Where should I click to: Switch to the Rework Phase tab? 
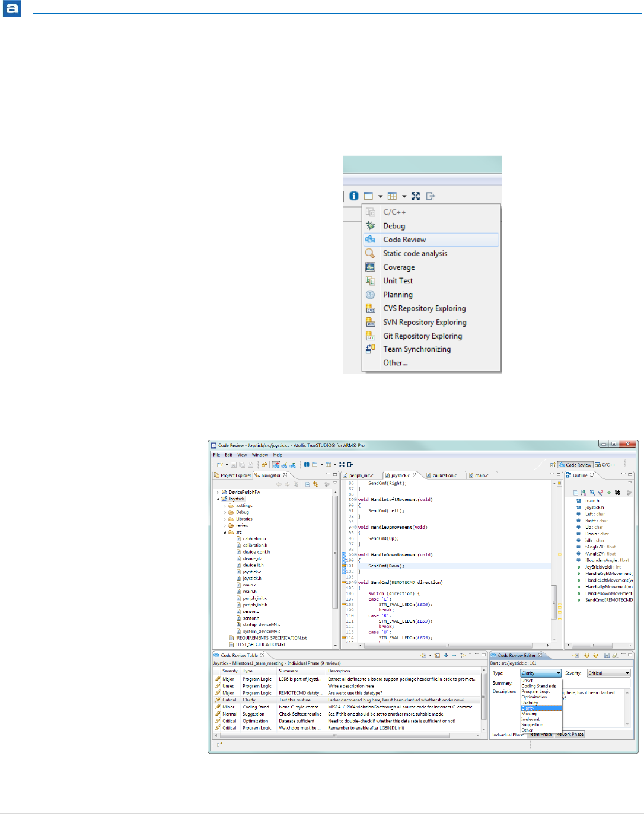coord(570,735)
